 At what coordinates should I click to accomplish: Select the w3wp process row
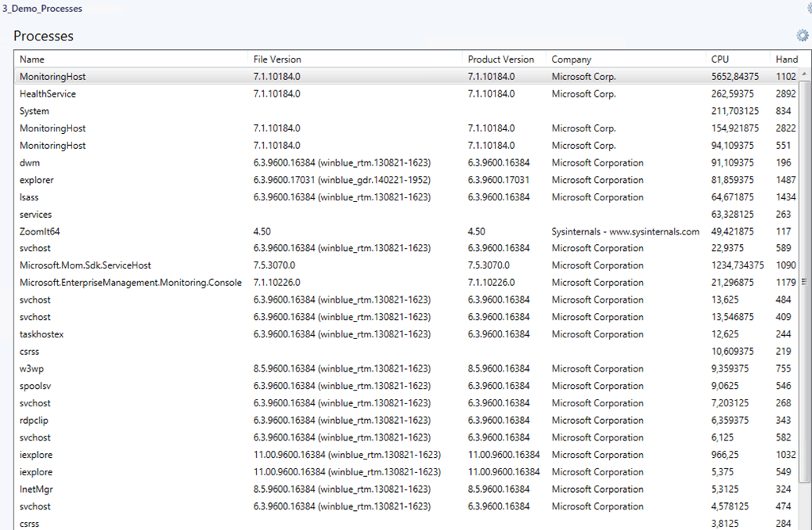coord(407,368)
